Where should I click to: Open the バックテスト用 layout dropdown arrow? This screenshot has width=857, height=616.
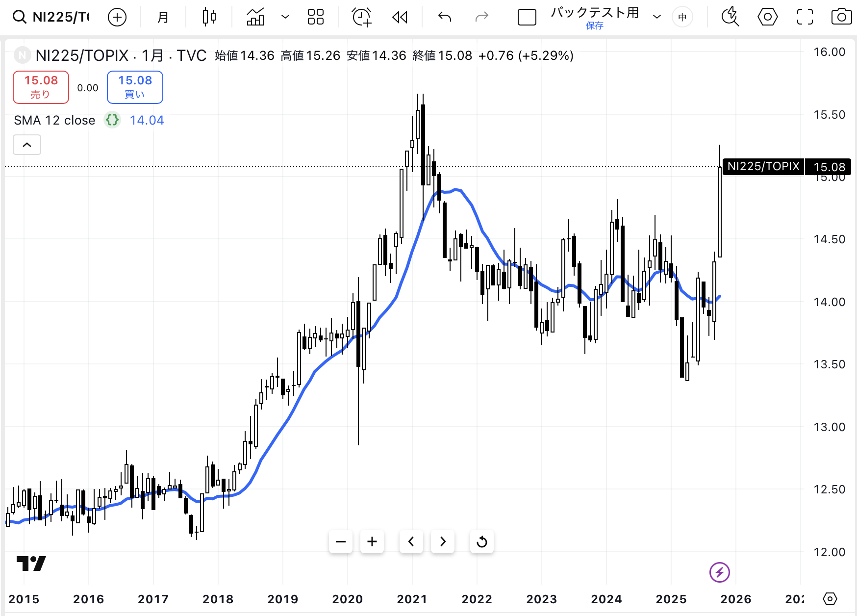pyautogui.click(x=657, y=17)
